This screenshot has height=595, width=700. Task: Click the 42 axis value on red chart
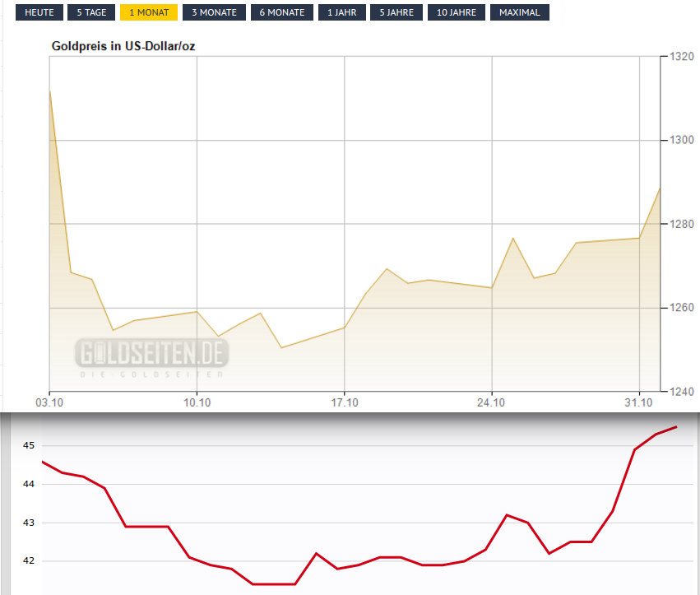[x=29, y=560]
